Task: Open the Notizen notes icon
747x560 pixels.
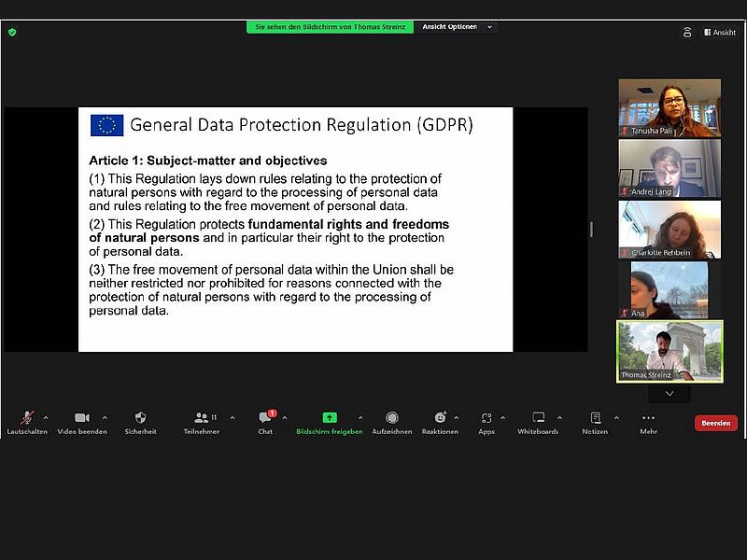Action: point(595,419)
